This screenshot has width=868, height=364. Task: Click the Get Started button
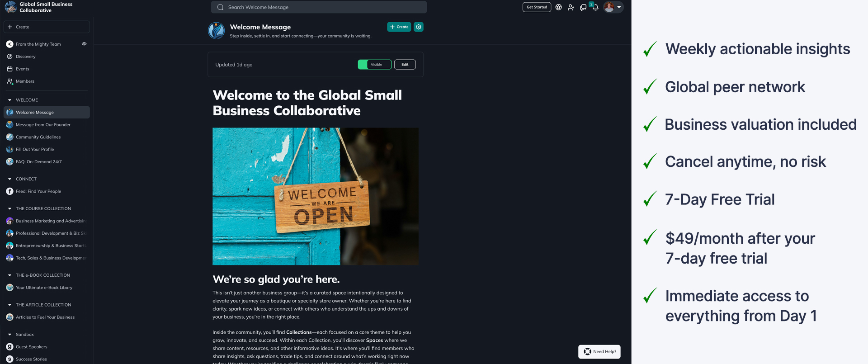pos(537,7)
